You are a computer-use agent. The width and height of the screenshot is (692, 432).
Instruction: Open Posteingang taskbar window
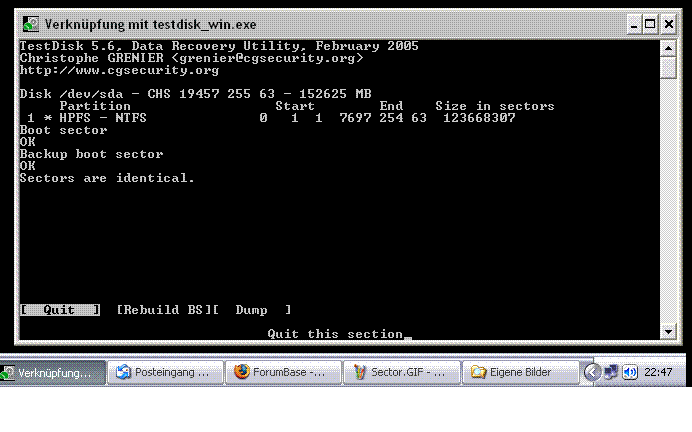pyautogui.click(x=165, y=372)
